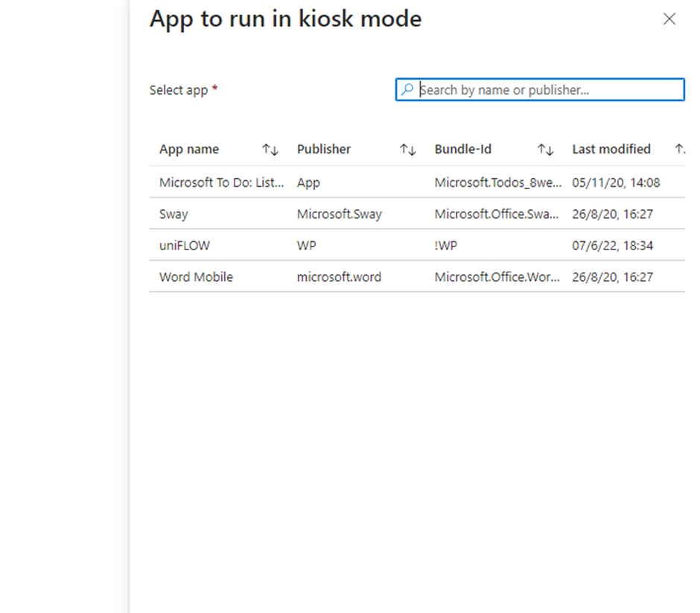Image resolution: width=700 pixels, height=613 pixels.
Task: Sort the list by Last modified column
Action: (611, 149)
